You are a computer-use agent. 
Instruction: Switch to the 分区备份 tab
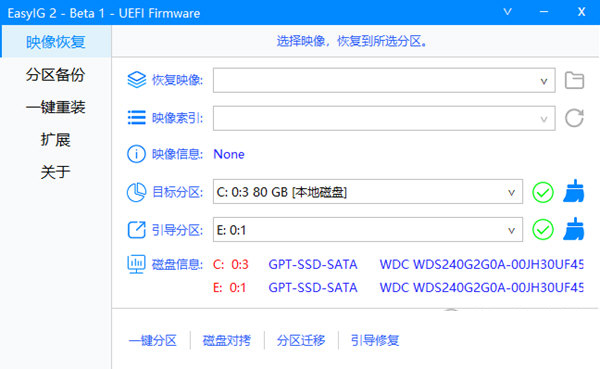pyautogui.click(x=55, y=75)
